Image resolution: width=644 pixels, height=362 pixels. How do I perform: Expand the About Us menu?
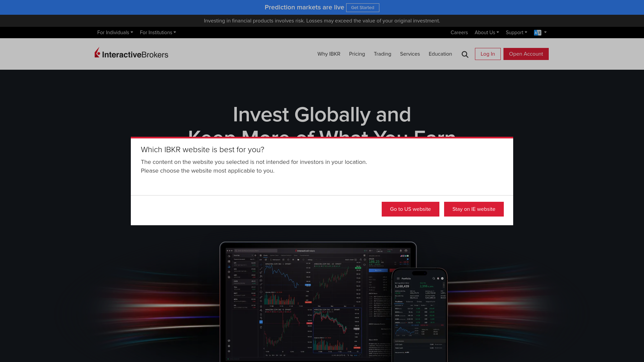point(487,33)
